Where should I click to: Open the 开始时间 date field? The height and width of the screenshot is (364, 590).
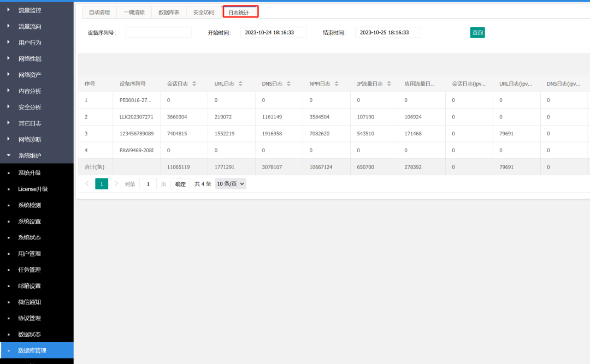pyautogui.click(x=273, y=33)
